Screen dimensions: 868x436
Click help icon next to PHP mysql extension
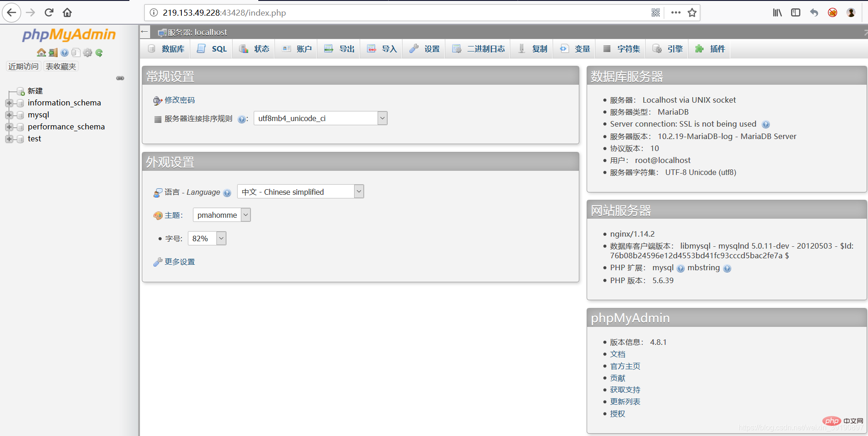pyautogui.click(x=681, y=268)
